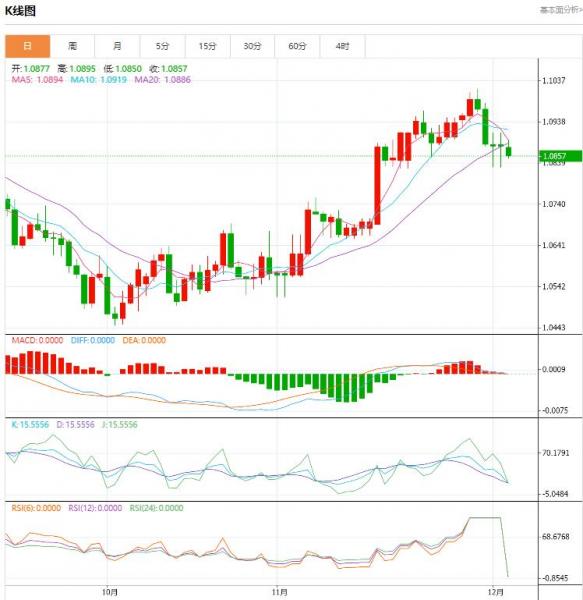This screenshot has width=583, height=600.
Task: Switch to the monthly 月 tab
Action: point(117,46)
